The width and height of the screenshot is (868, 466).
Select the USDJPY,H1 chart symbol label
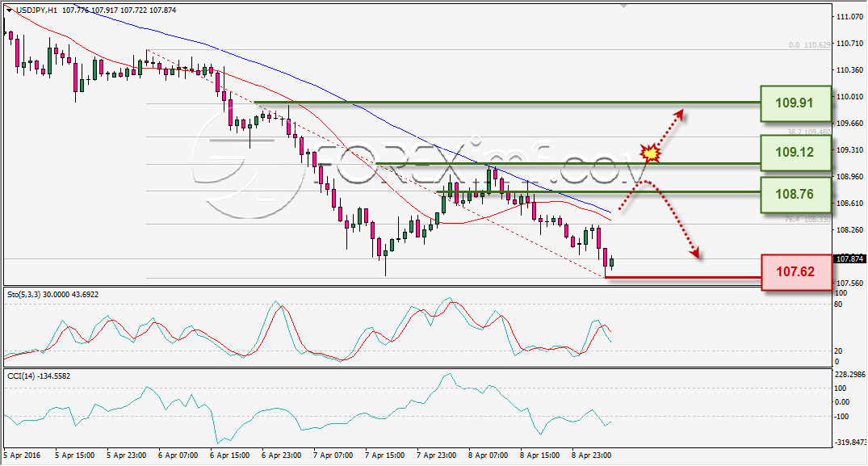tap(36, 10)
